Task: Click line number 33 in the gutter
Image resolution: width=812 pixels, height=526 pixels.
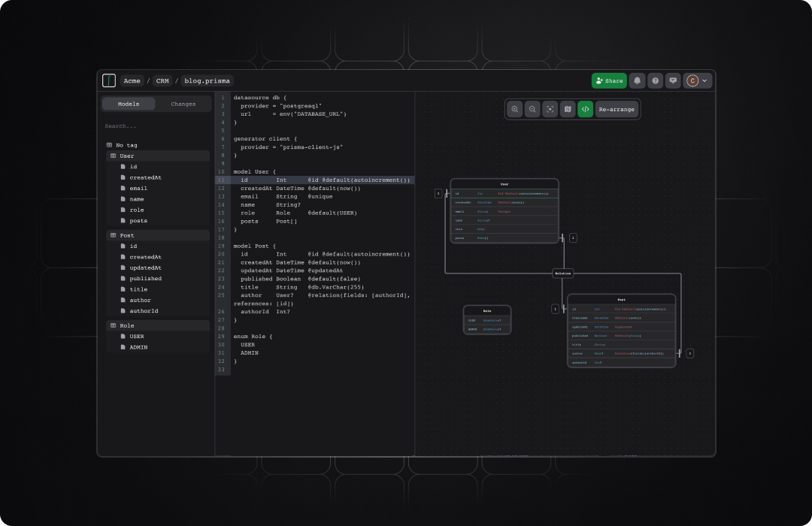Action: [x=221, y=370]
